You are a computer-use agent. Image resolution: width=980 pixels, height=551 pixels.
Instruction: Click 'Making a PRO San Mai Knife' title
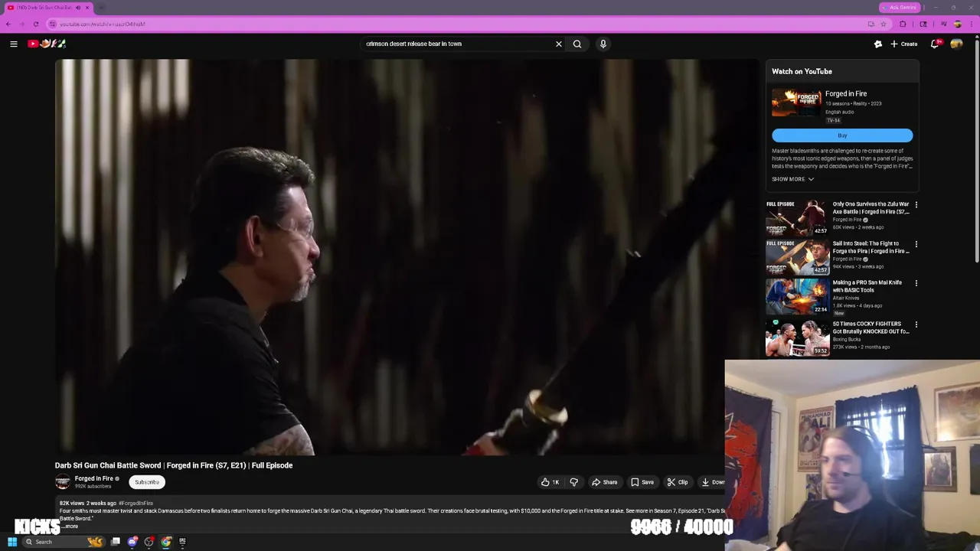[x=867, y=286]
